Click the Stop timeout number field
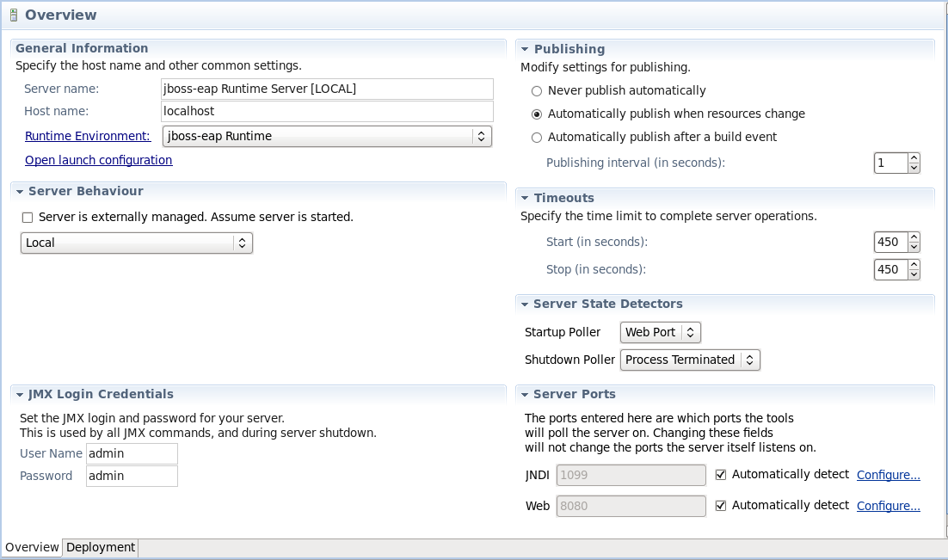This screenshot has width=948, height=560. tap(890, 269)
